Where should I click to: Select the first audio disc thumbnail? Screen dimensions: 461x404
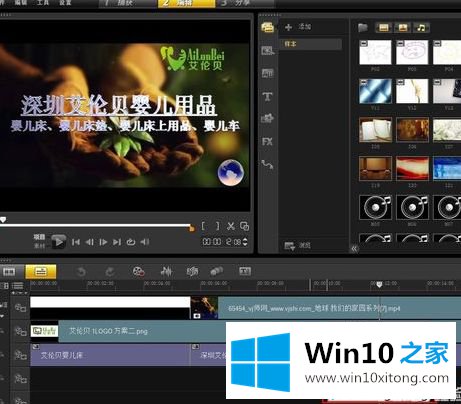click(375, 207)
